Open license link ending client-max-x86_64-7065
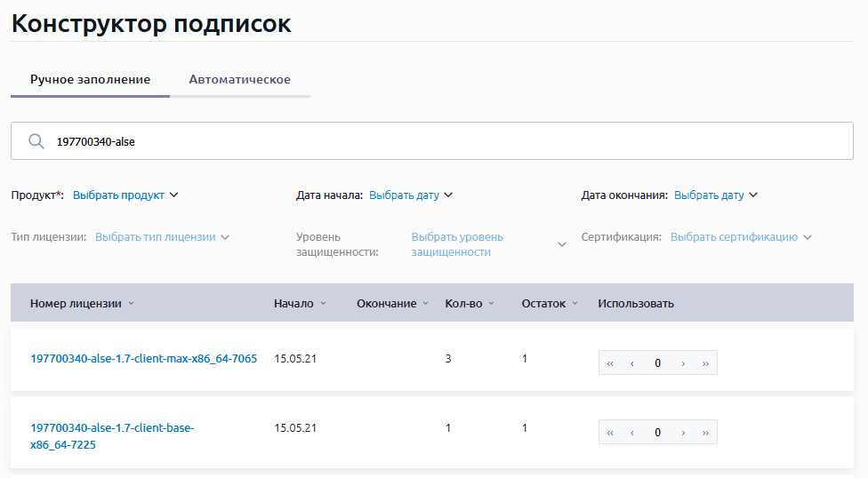868x478 pixels. 143,359
